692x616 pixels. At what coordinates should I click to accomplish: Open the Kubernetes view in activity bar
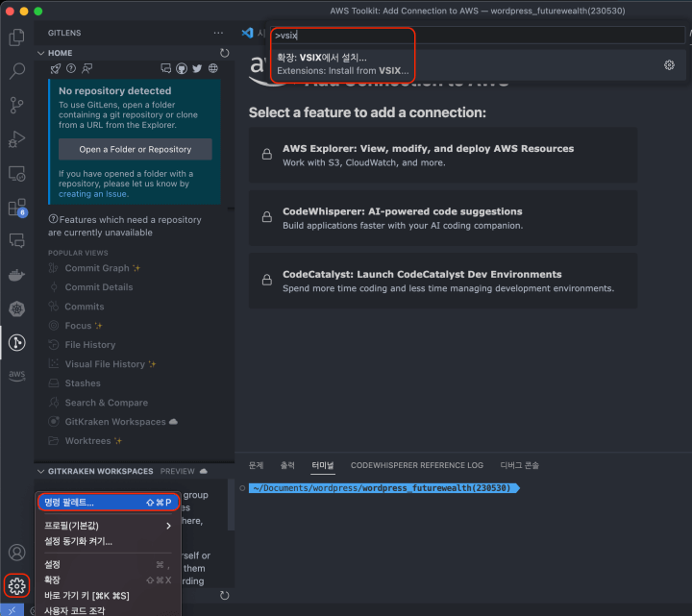pyautogui.click(x=16, y=308)
